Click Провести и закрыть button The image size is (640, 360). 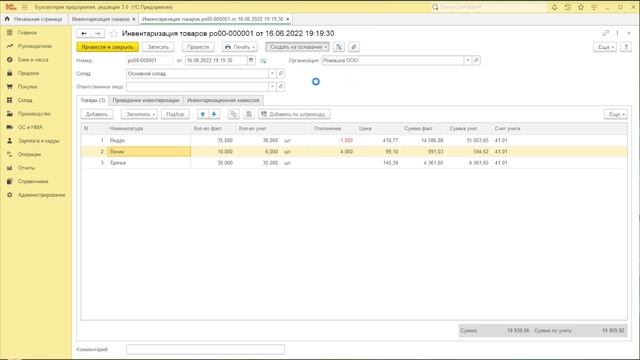[107, 47]
